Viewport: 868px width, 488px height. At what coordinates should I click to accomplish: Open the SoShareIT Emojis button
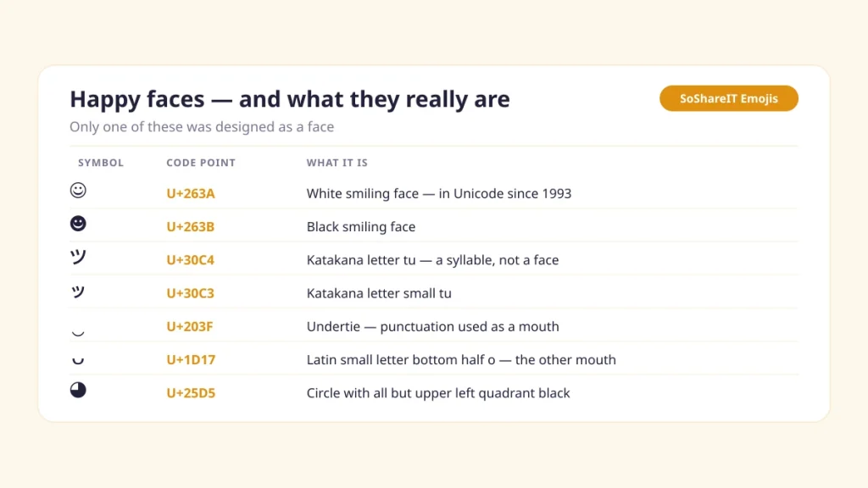point(728,98)
